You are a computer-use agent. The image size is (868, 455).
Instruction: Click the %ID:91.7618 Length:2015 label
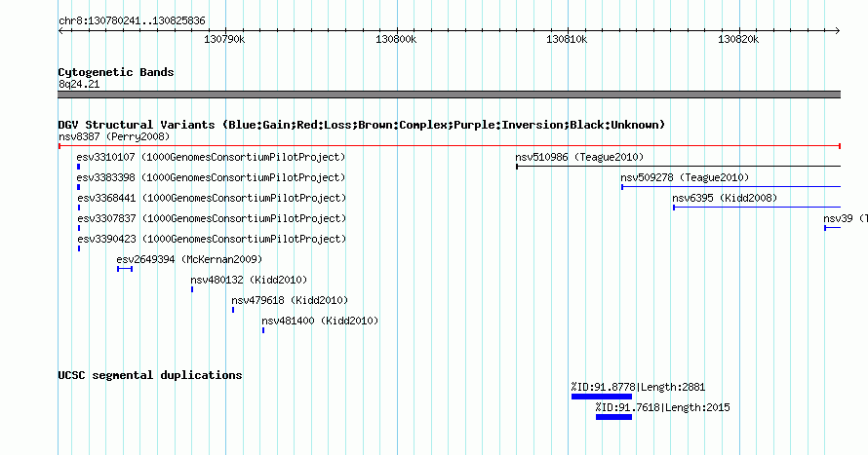pyautogui.click(x=662, y=407)
